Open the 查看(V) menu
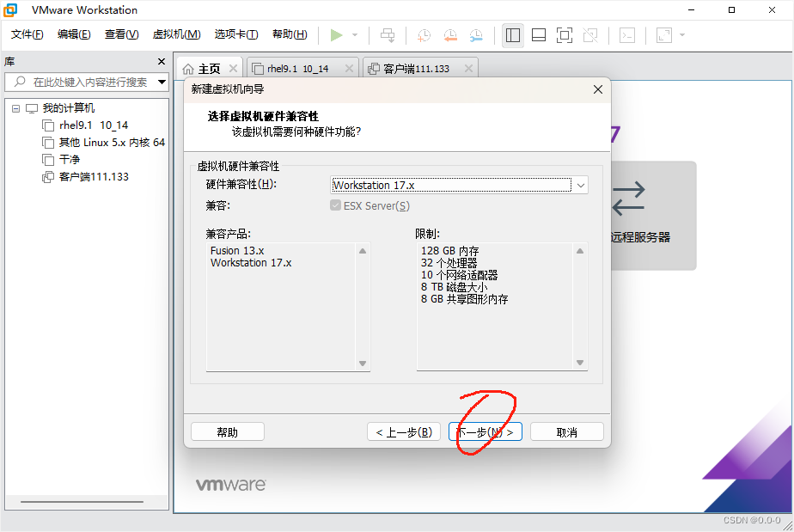 pyautogui.click(x=121, y=34)
